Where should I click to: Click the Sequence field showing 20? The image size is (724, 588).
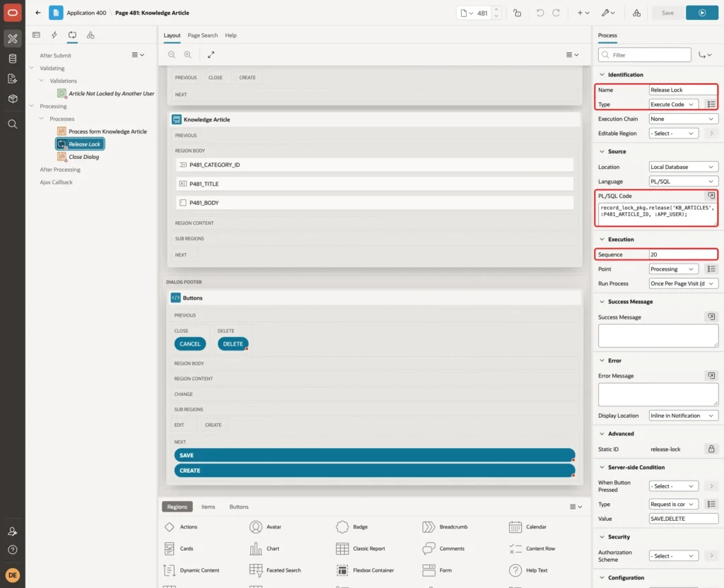(x=683, y=254)
